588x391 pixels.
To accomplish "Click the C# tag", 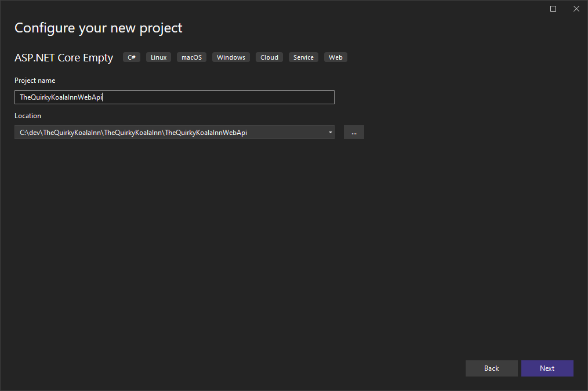I will pos(132,57).
